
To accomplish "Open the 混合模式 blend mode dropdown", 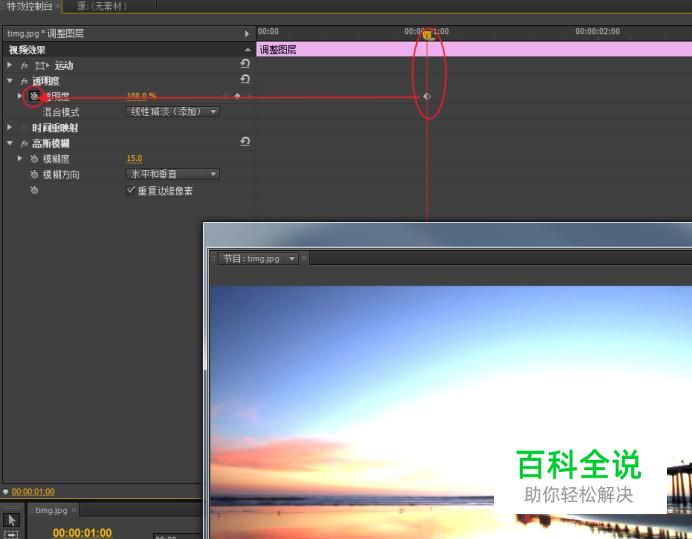I will (x=173, y=112).
